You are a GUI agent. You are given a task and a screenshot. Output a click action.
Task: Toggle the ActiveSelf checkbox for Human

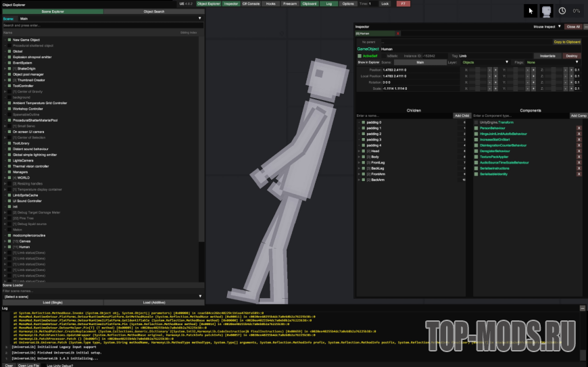(360, 56)
